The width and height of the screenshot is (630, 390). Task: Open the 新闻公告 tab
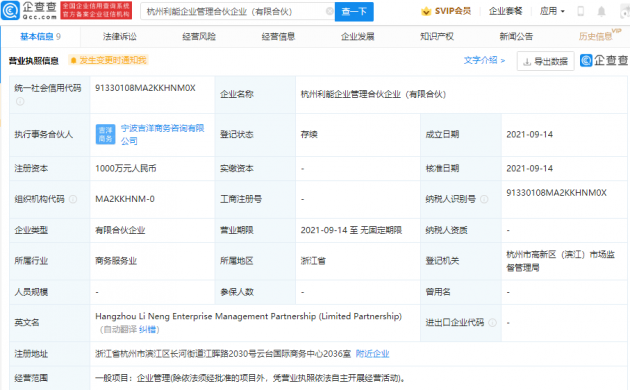tap(516, 37)
